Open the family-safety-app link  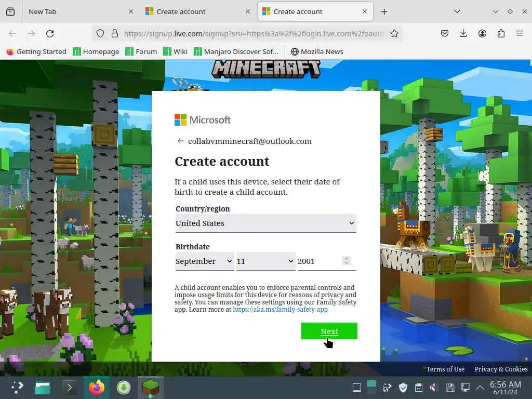280,310
